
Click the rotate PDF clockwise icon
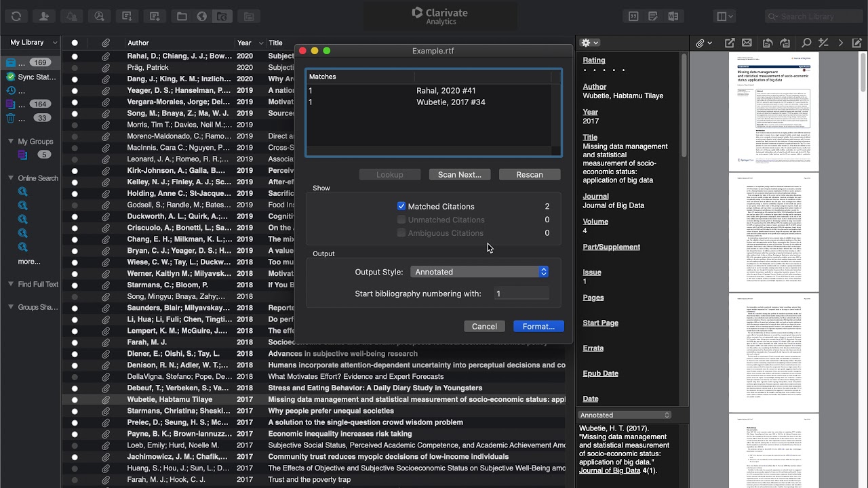pyautogui.click(x=785, y=43)
